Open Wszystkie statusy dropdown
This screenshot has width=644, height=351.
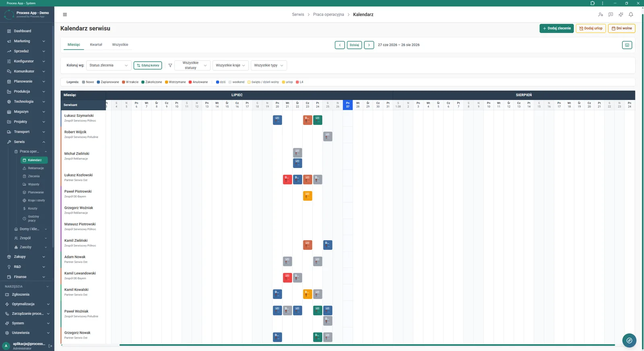(x=192, y=65)
